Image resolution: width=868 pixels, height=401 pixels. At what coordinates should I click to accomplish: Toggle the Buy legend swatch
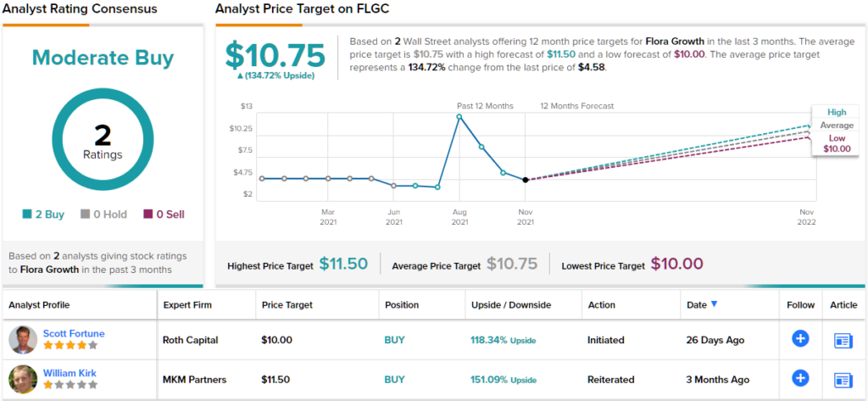tap(27, 214)
